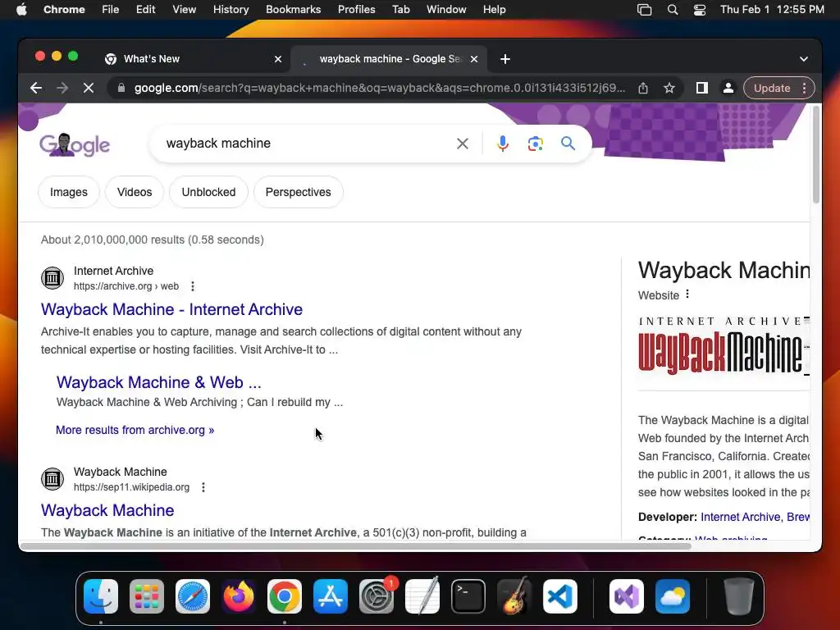
Task: Open the new tab plus button
Action: [505, 59]
